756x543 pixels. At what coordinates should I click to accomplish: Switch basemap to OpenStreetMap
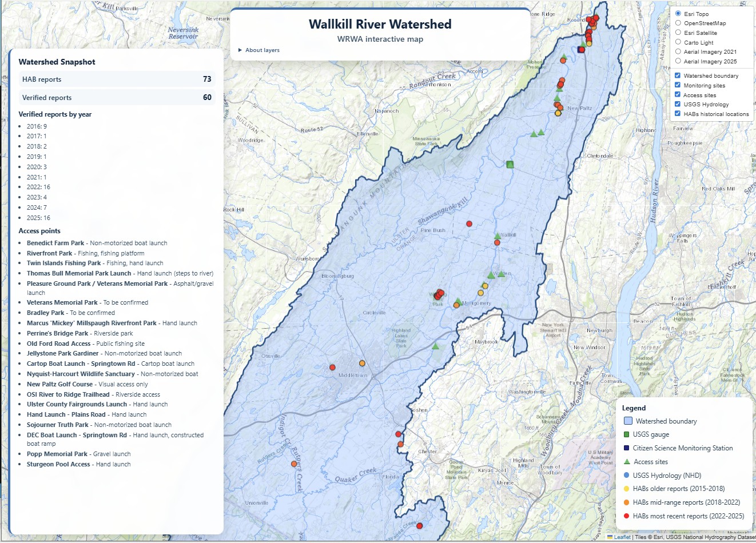point(678,23)
